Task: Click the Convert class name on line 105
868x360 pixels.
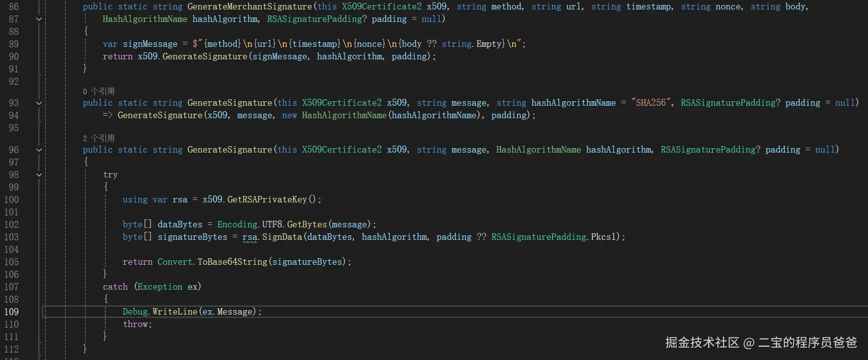Action: pyautogui.click(x=175, y=262)
